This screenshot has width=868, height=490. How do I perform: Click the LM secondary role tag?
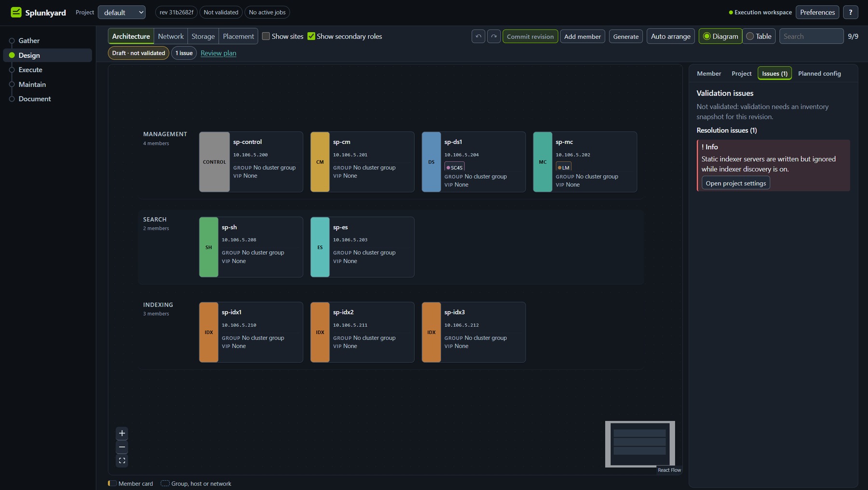click(563, 167)
